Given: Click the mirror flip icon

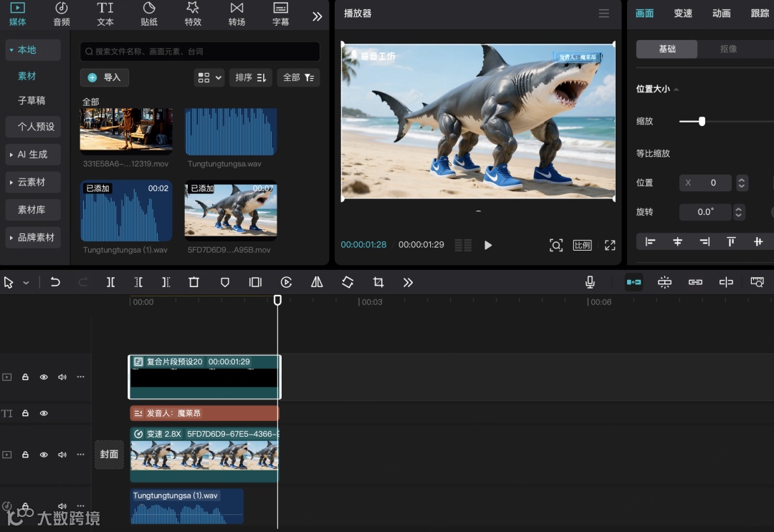Looking at the screenshot, I should (x=317, y=282).
